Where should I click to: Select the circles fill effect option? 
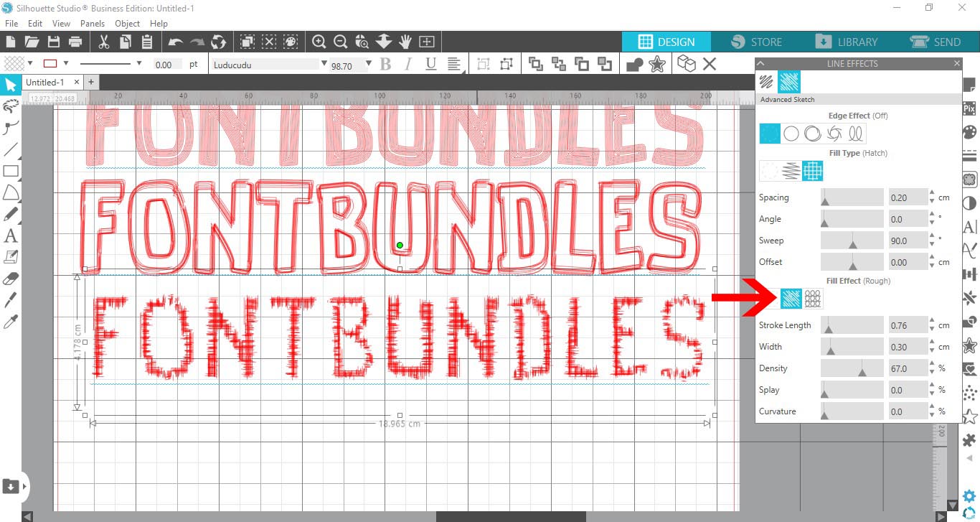813,298
